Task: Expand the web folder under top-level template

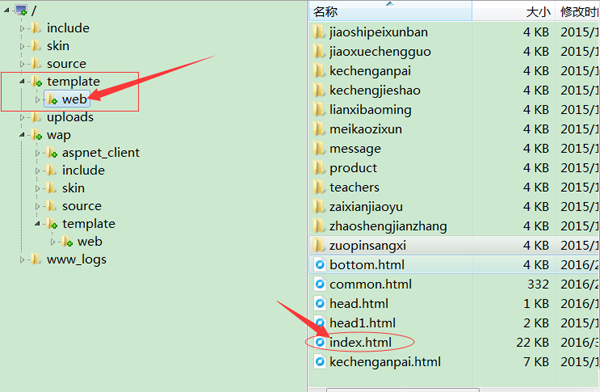Action: pos(37,100)
